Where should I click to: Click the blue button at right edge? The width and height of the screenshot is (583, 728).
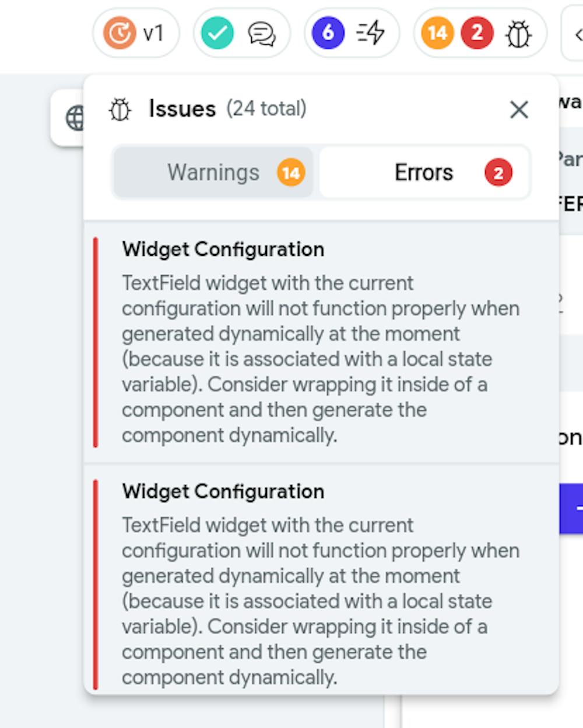coord(571,508)
